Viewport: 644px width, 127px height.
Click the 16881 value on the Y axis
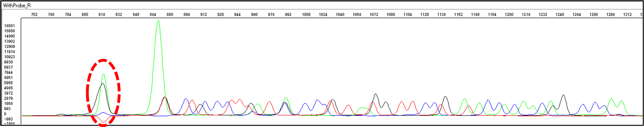tap(9, 26)
